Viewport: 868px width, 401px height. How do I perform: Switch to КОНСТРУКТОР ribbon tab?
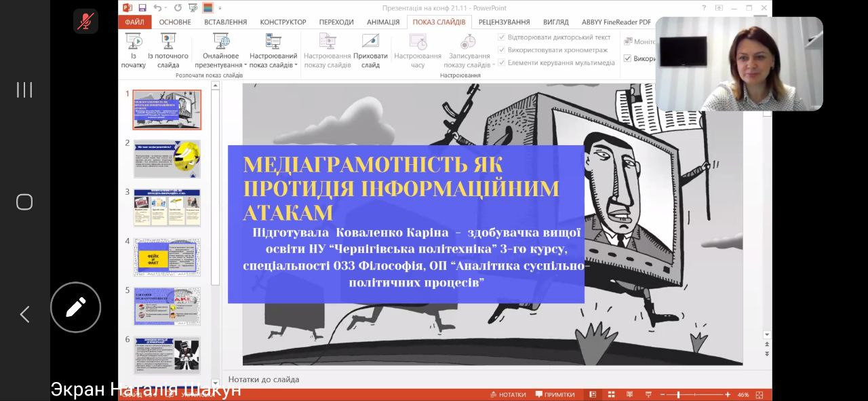pyautogui.click(x=283, y=22)
